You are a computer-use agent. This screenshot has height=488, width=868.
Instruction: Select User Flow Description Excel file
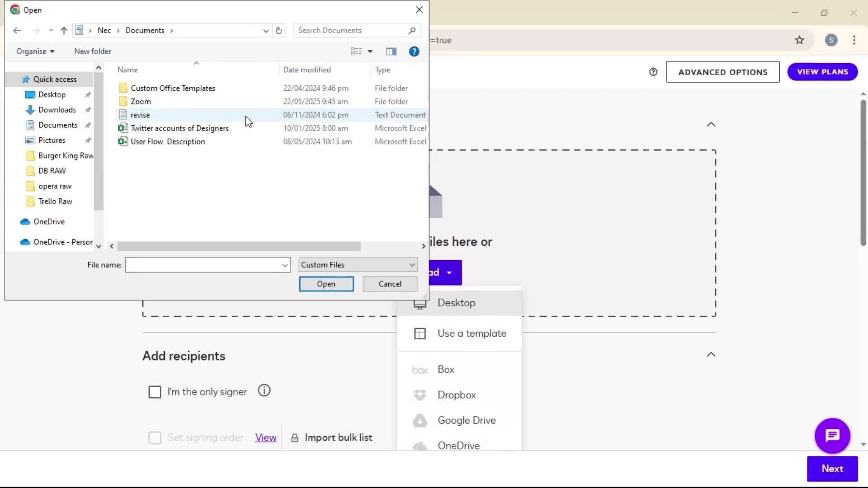[168, 141]
